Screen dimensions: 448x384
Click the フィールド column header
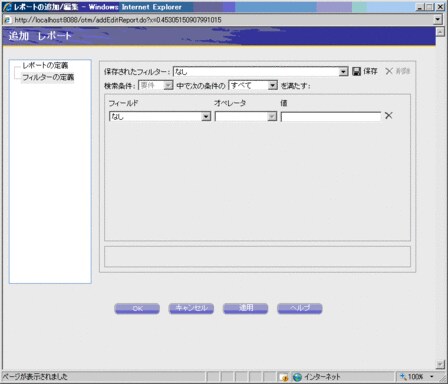point(123,103)
